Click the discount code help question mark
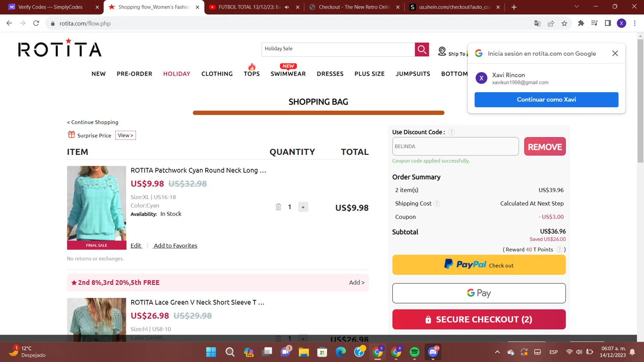Image resolution: width=644 pixels, height=362 pixels. (x=451, y=132)
